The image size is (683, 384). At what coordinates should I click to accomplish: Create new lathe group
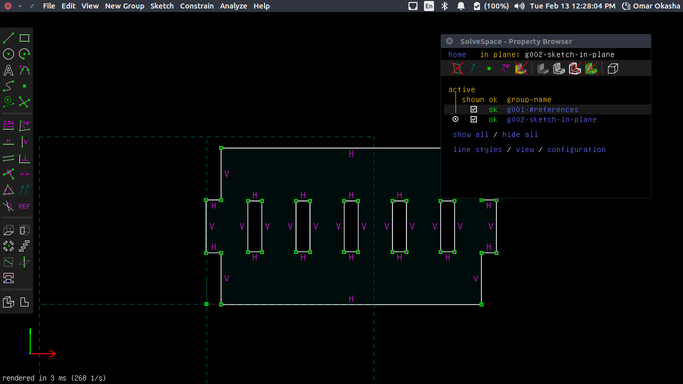click(24, 230)
